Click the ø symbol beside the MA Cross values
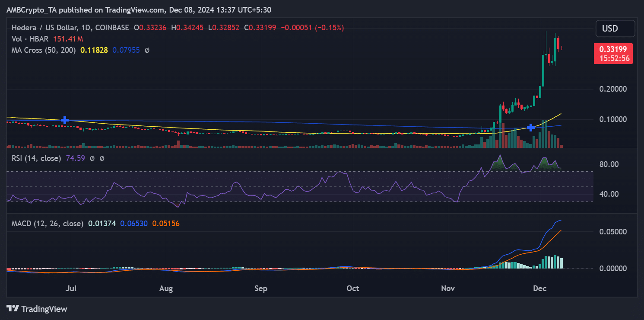644x320 pixels. point(147,50)
